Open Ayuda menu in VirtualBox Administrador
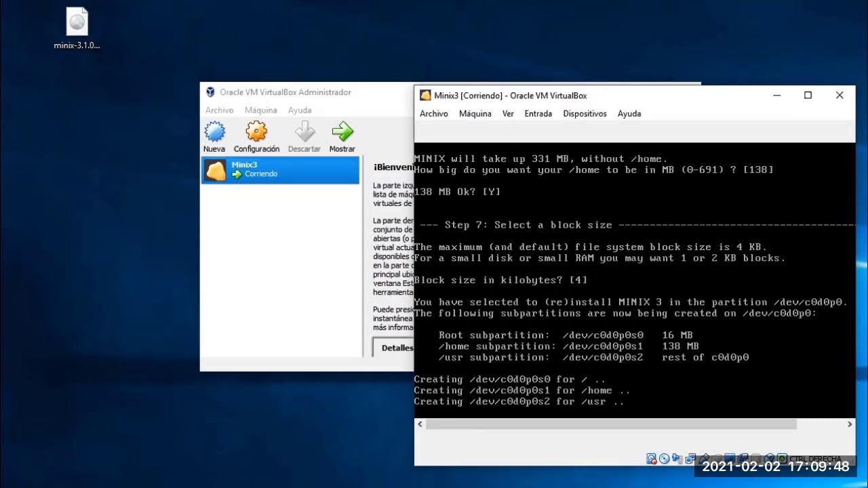 tap(300, 110)
